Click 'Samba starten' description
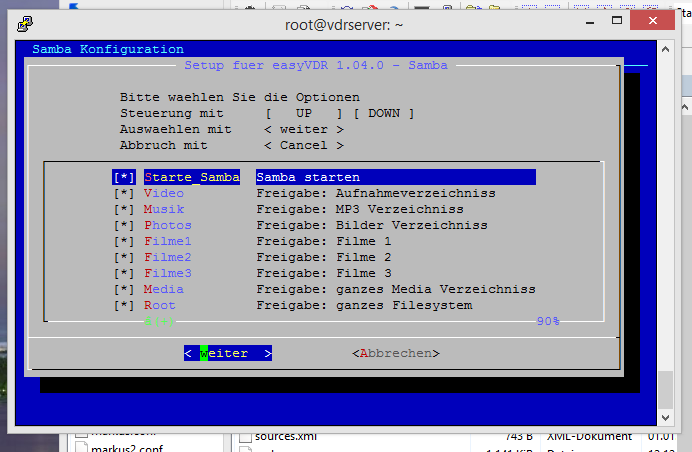The width and height of the screenshot is (692, 452). (x=308, y=177)
